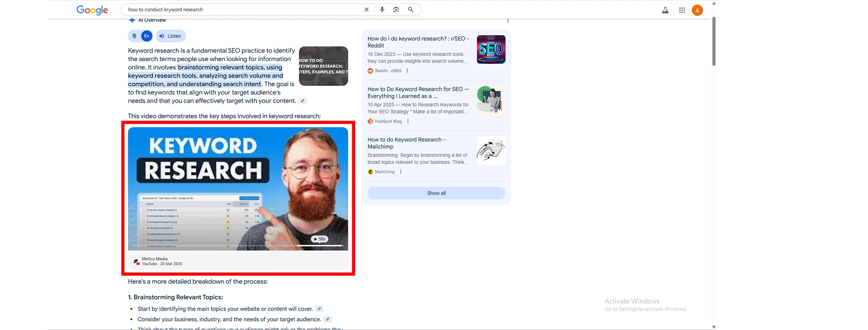Open the Mailchimp keyword research article

pyautogui.click(x=406, y=143)
